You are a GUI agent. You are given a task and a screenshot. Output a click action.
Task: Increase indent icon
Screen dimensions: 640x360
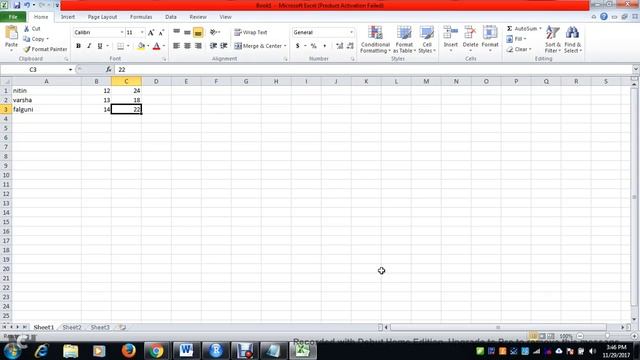coord(224,46)
